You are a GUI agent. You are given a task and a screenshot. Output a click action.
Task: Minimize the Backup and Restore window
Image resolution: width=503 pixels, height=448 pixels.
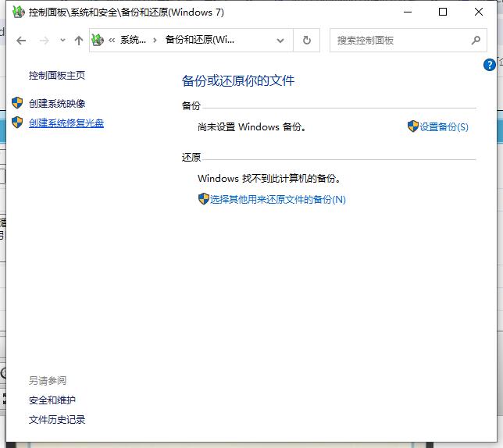click(408, 12)
